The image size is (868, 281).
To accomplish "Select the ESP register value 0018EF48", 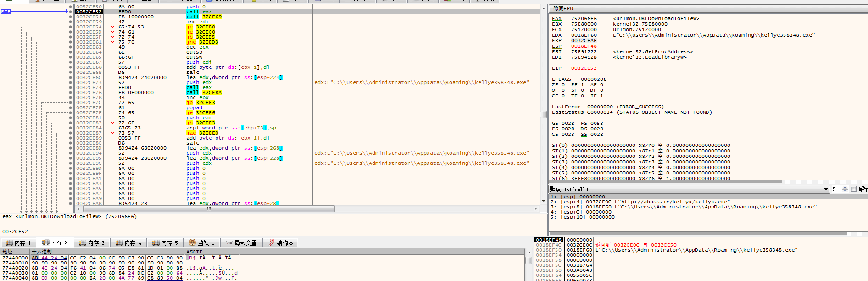I will point(584,46).
